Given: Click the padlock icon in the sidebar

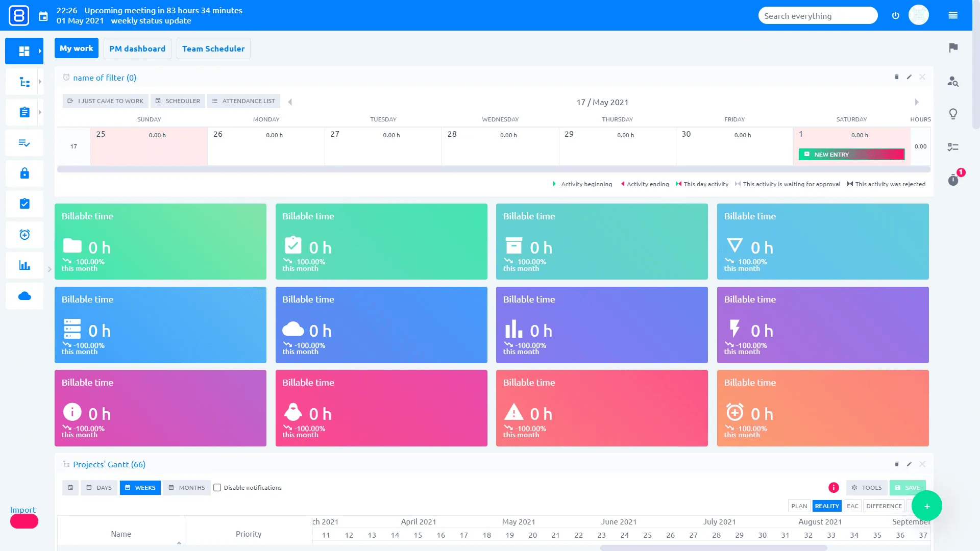Looking at the screenshot, I should (x=23, y=173).
